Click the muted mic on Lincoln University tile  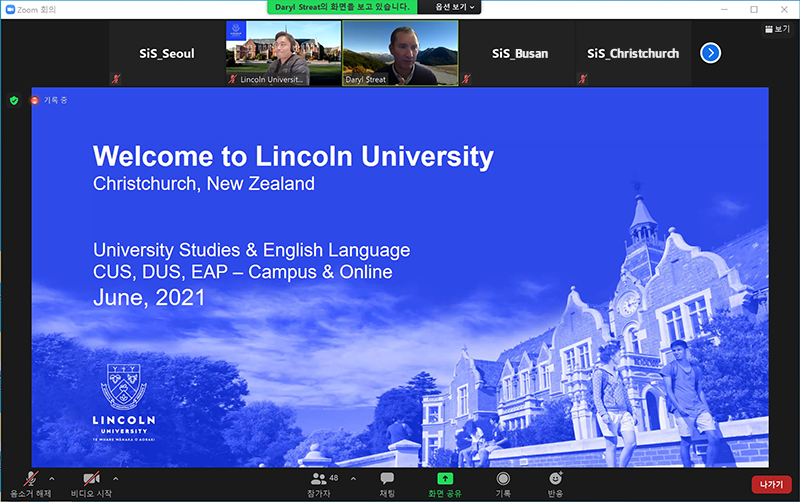233,79
